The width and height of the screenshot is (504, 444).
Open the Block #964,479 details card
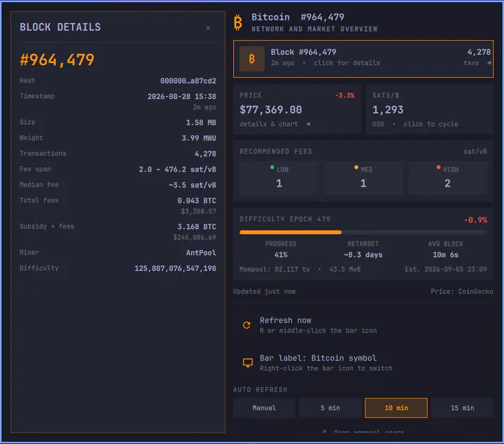[363, 59]
